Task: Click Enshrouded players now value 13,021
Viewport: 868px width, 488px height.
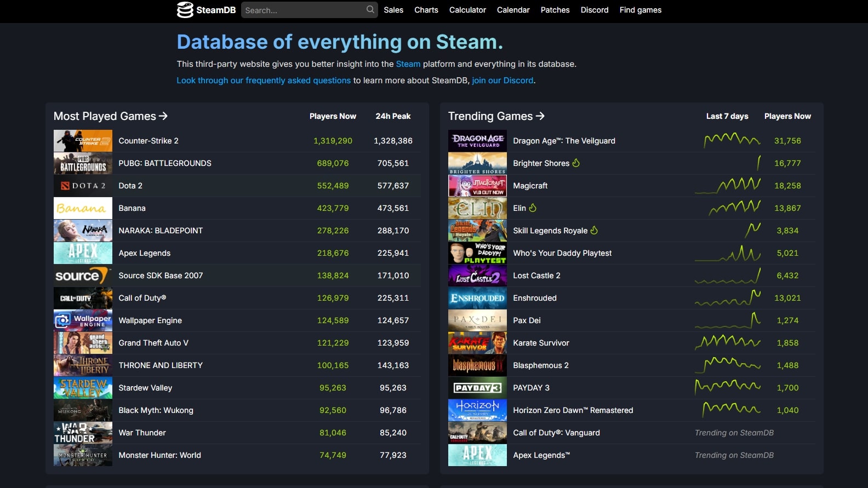Action: (787, 298)
